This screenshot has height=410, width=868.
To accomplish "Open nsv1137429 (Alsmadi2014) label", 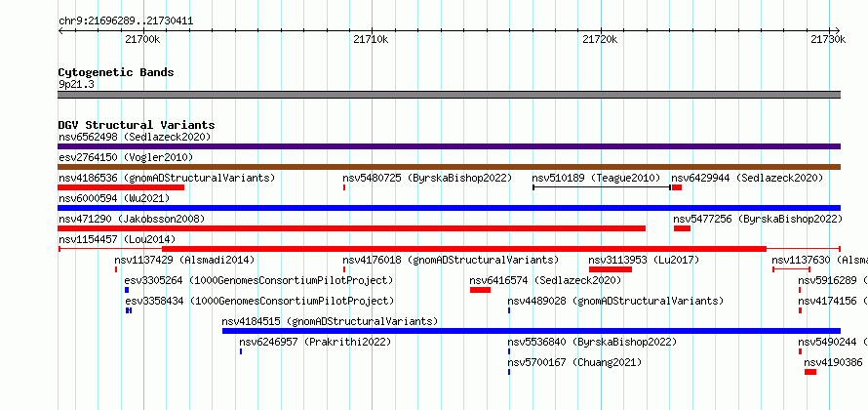I will click(184, 260).
